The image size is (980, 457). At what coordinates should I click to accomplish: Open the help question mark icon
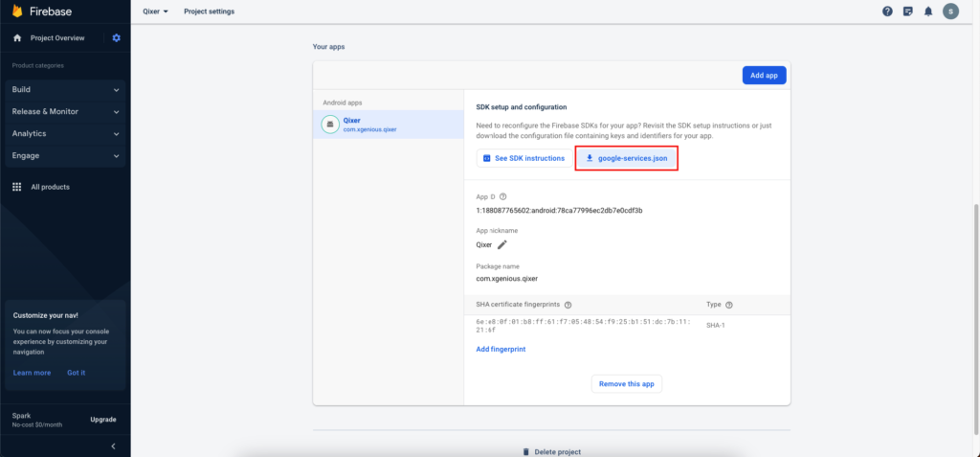(x=887, y=11)
